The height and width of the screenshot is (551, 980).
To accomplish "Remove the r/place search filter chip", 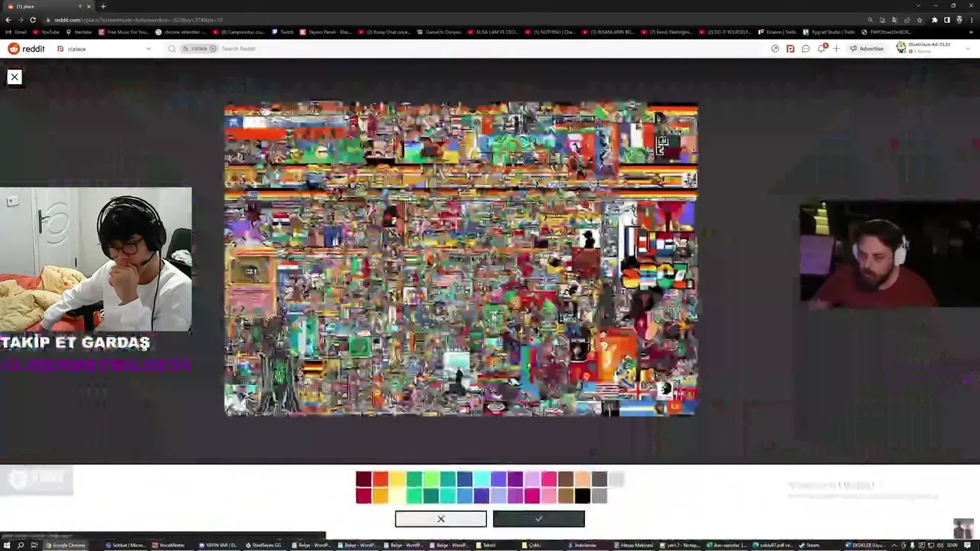I will point(213,48).
